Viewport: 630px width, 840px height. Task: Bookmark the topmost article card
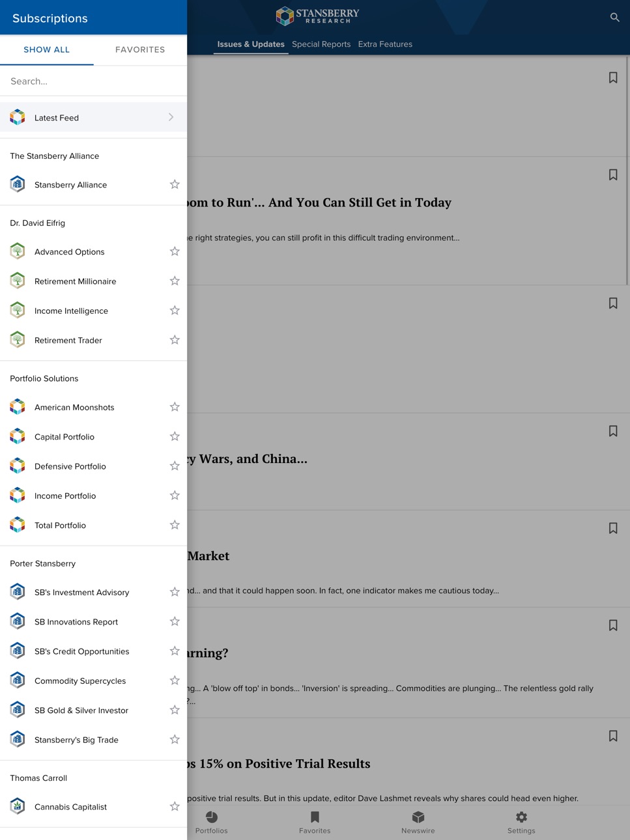click(613, 77)
